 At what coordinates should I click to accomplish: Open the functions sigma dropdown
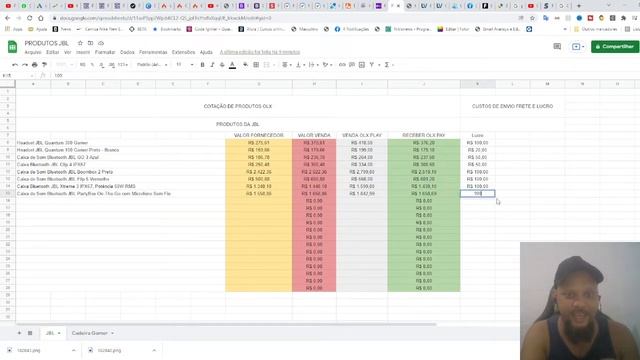point(388,65)
